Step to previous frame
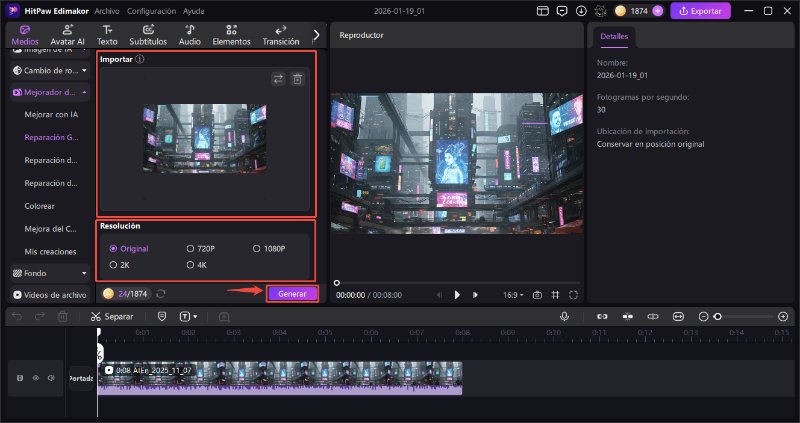Viewport: 800px width, 423px height. [x=439, y=295]
